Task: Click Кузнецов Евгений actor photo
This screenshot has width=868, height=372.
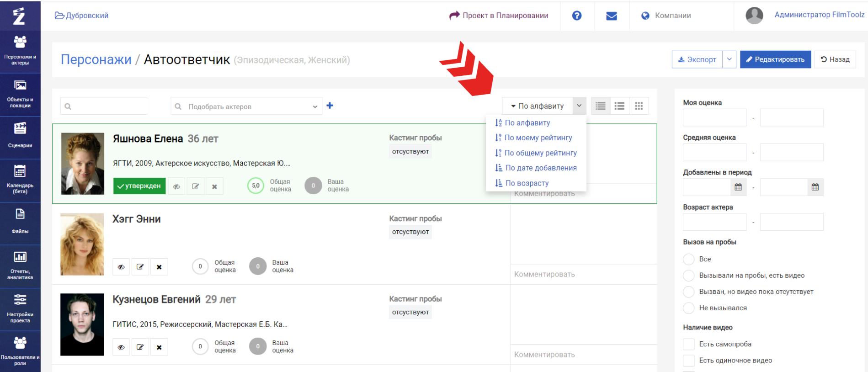Action: pos(82,324)
